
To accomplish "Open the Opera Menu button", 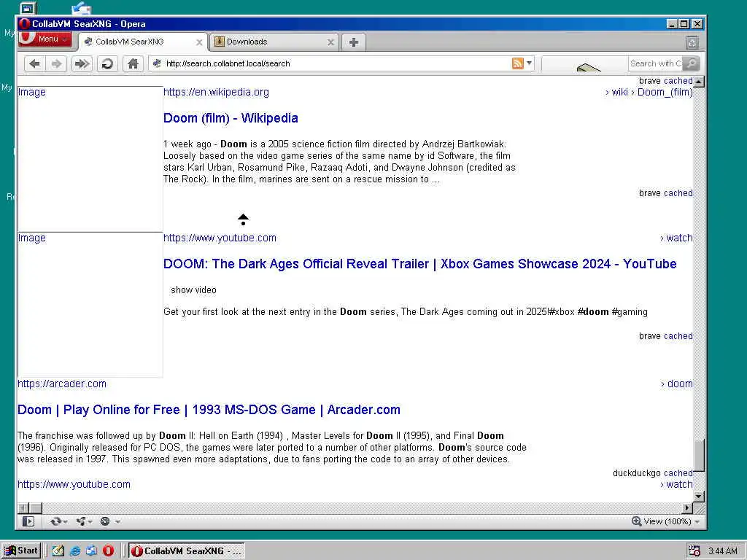I will pyautogui.click(x=45, y=39).
